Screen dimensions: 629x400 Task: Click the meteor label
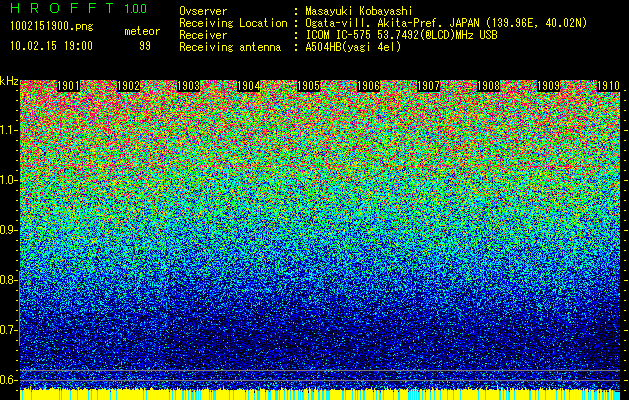point(142,32)
